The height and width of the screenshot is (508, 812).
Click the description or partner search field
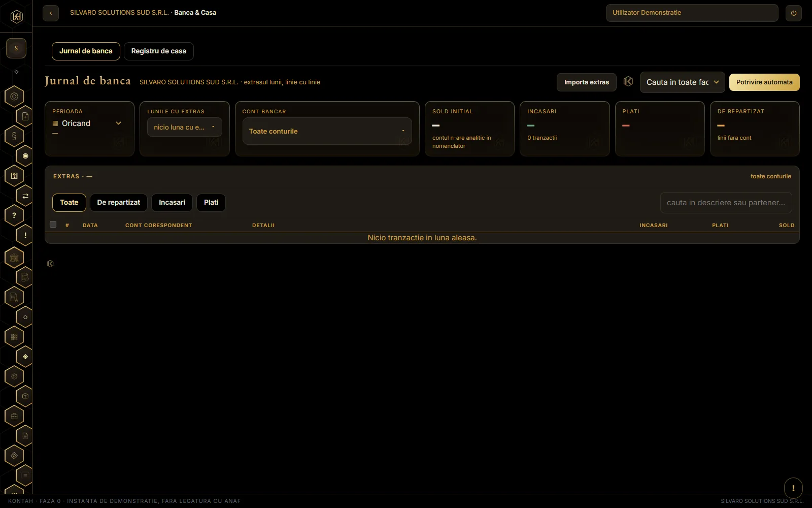point(726,203)
